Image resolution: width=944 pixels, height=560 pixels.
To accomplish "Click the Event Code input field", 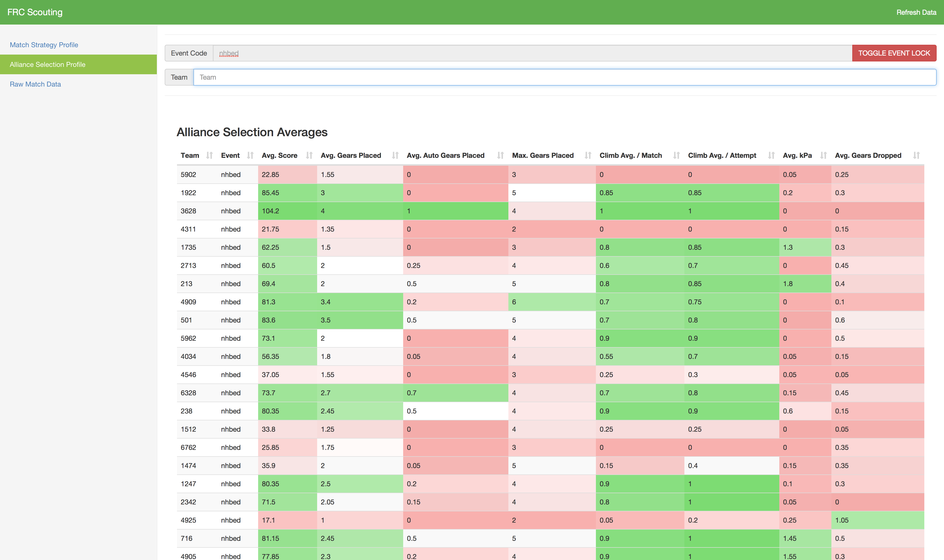I will (x=532, y=53).
